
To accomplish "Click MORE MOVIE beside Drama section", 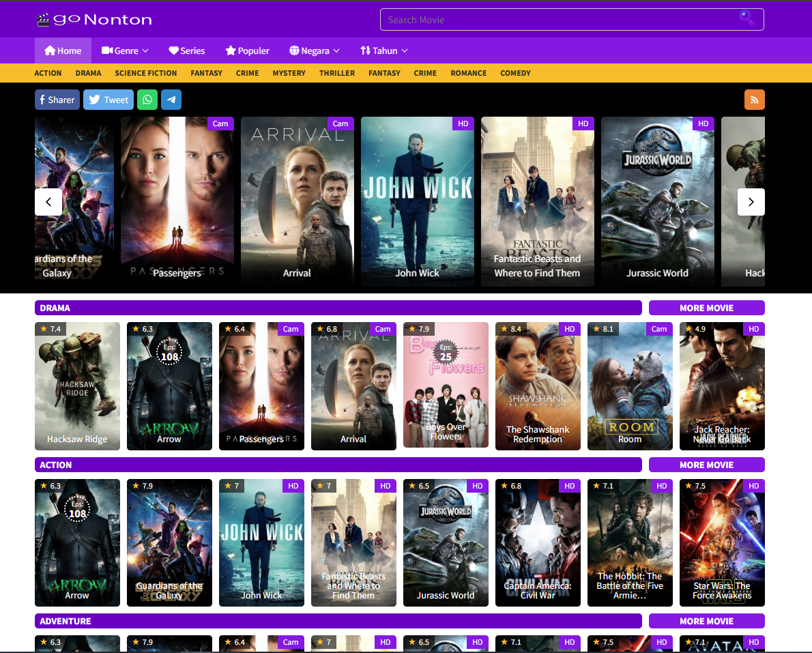I will [706, 308].
